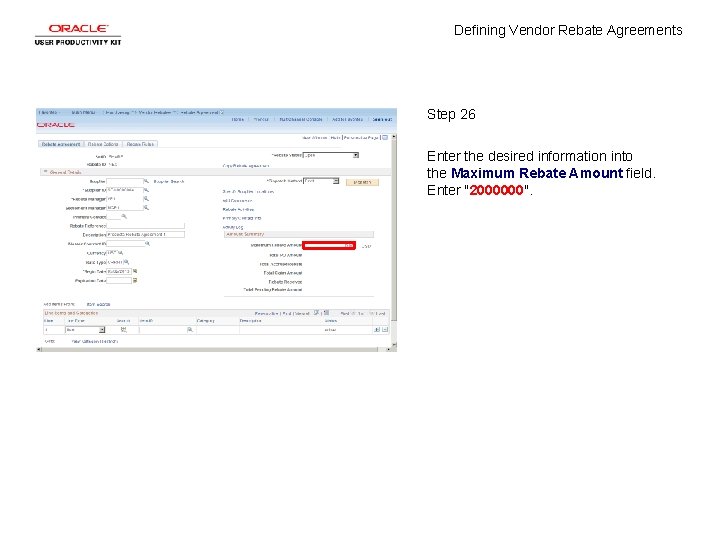Click the New Window link

click(315, 138)
